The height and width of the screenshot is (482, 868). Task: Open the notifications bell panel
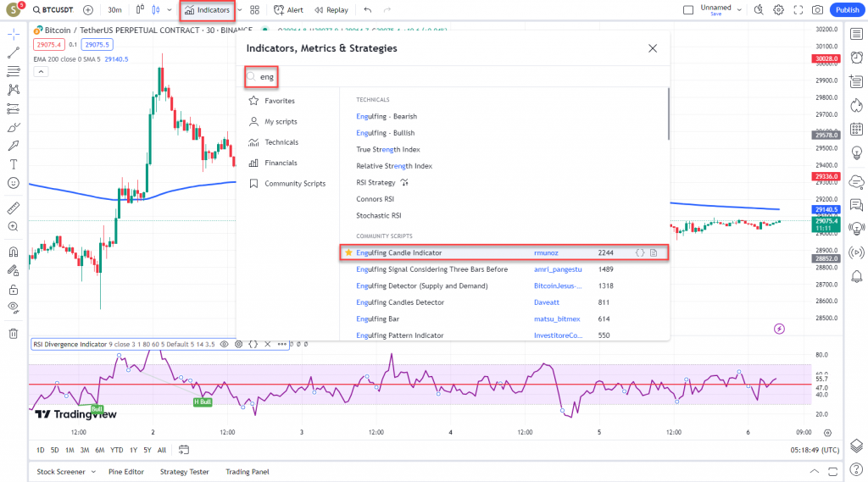(x=856, y=276)
